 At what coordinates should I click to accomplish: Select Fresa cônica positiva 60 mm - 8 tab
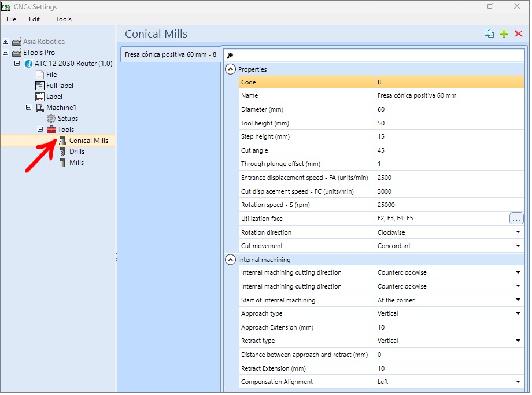click(x=171, y=54)
